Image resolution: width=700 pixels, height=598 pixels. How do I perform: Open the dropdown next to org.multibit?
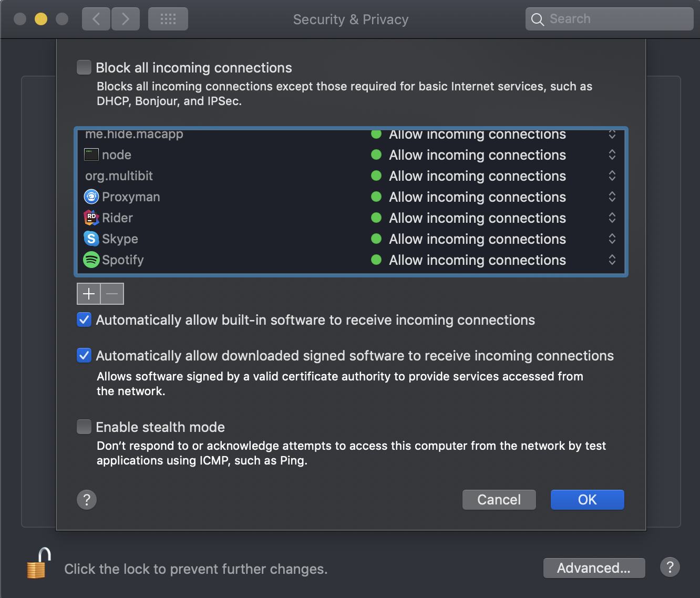click(x=612, y=176)
